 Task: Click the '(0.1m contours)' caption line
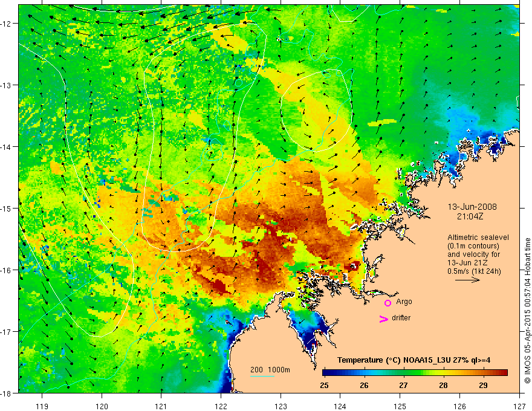point(473,246)
